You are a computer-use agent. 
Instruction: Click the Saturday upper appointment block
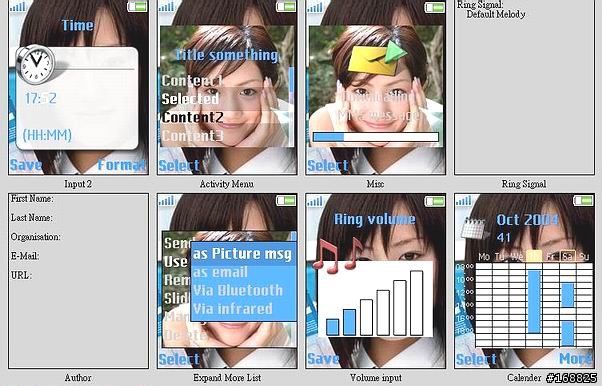567,295
